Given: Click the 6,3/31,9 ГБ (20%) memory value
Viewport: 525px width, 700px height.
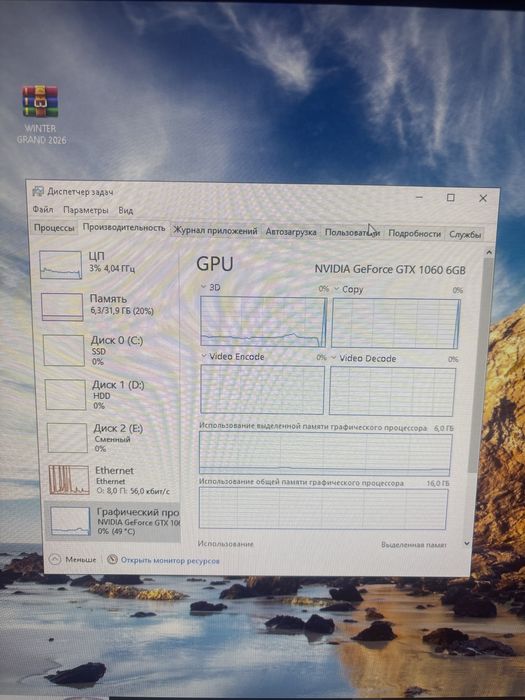Looking at the screenshot, I should pyautogui.click(x=121, y=311).
